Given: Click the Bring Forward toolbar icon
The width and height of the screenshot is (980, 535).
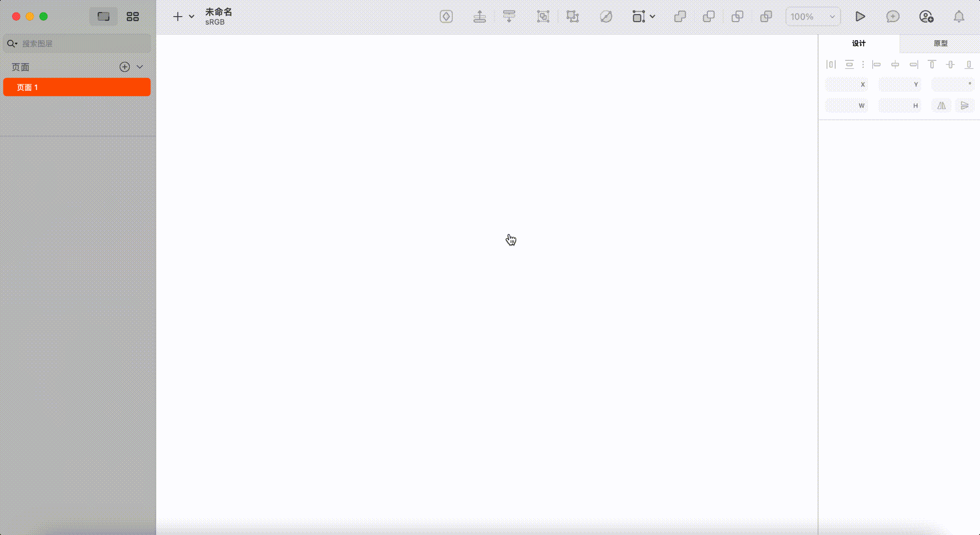Looking at the screenshot, I should point(479,17).
